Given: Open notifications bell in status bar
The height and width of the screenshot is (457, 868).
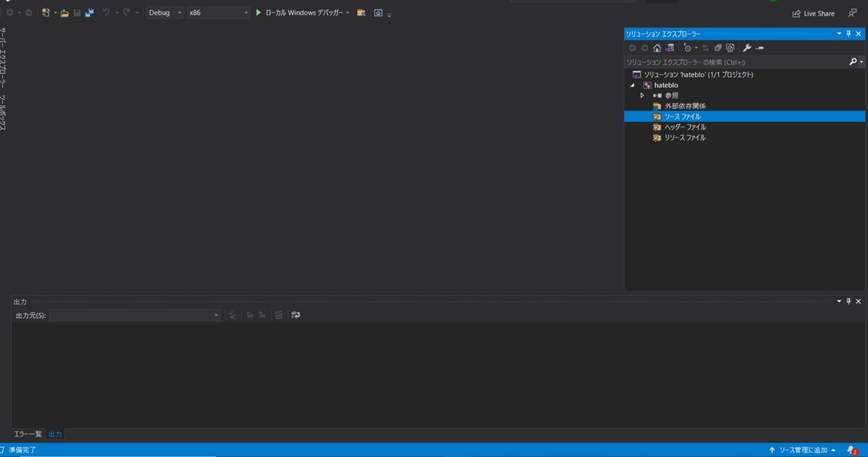Looking at the screenshot, I should point(852,450).
